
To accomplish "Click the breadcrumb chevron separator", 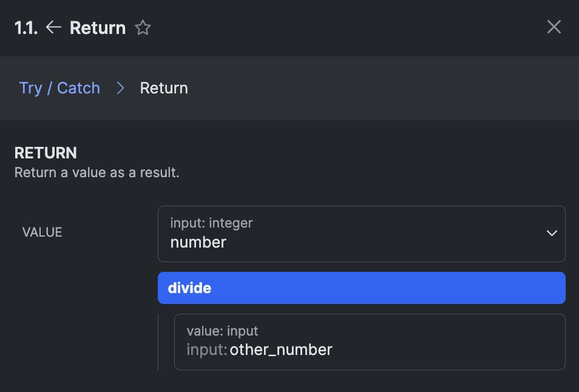I will tap(120, 88).
